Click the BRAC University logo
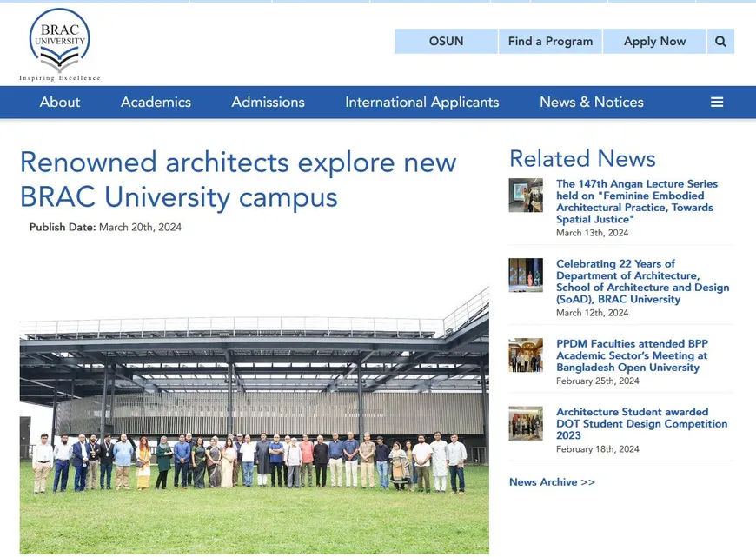 [x=59, y=45]
